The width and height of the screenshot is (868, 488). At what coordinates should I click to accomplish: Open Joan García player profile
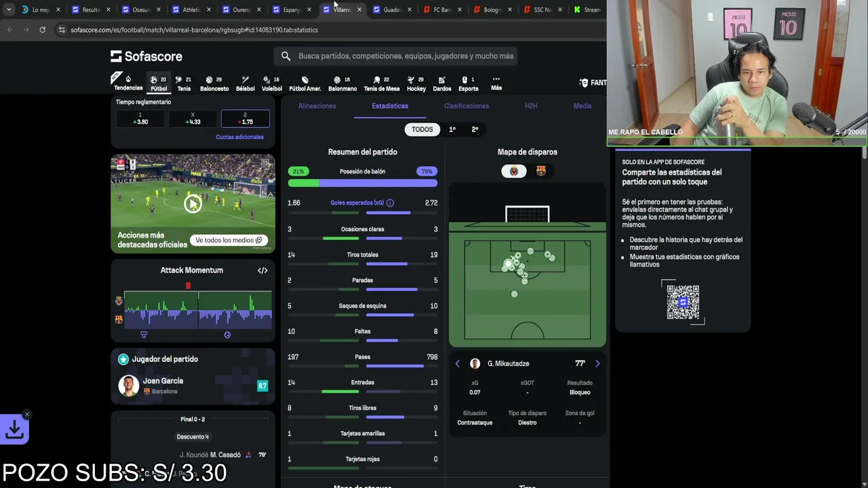coord(163,386)
